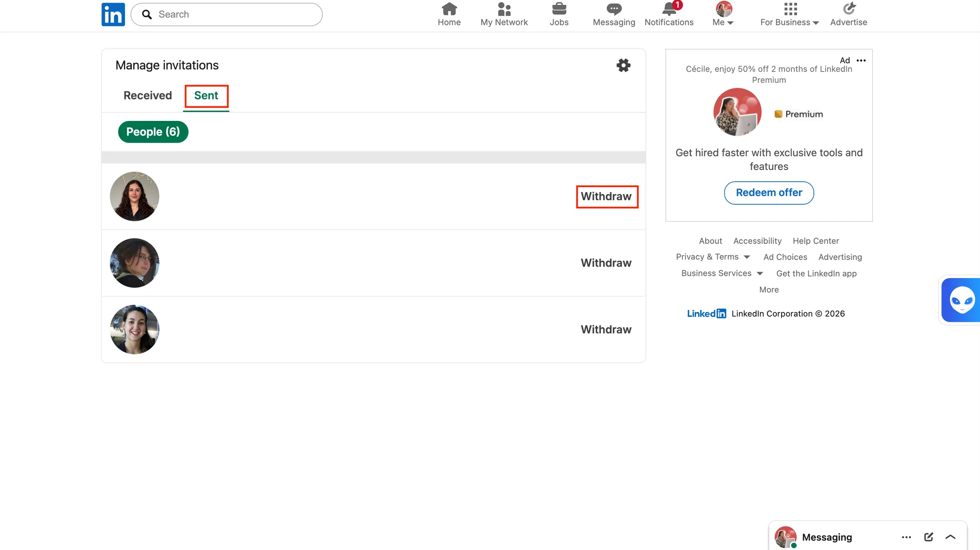Screen dimensions: 980x550
Task: Expand the Me profile dropdown
Action: [x=723, y=14]
